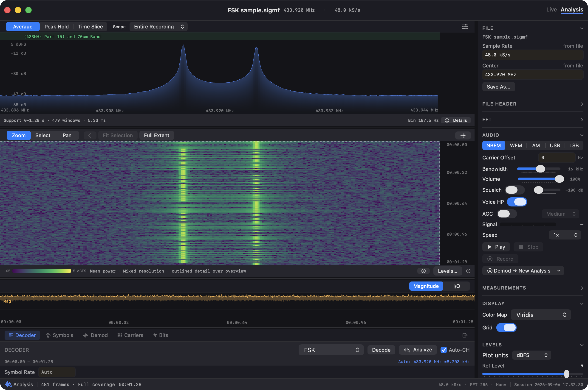Turn off the Grid switch
The image size is (588, 390).
pos(506,328)
